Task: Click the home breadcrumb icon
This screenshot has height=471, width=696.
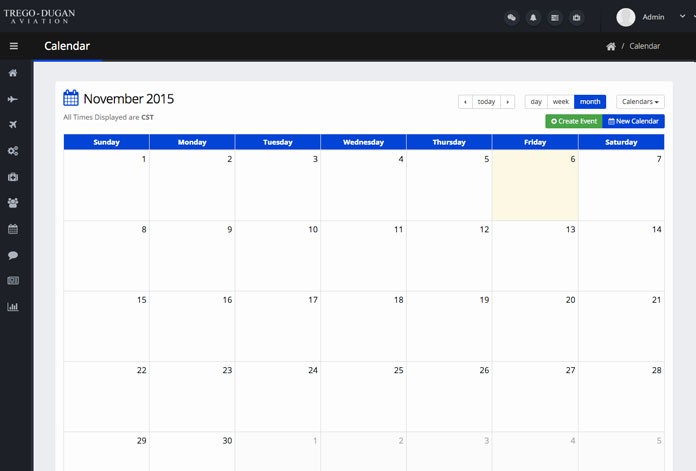Action: (x=611, y=46)
